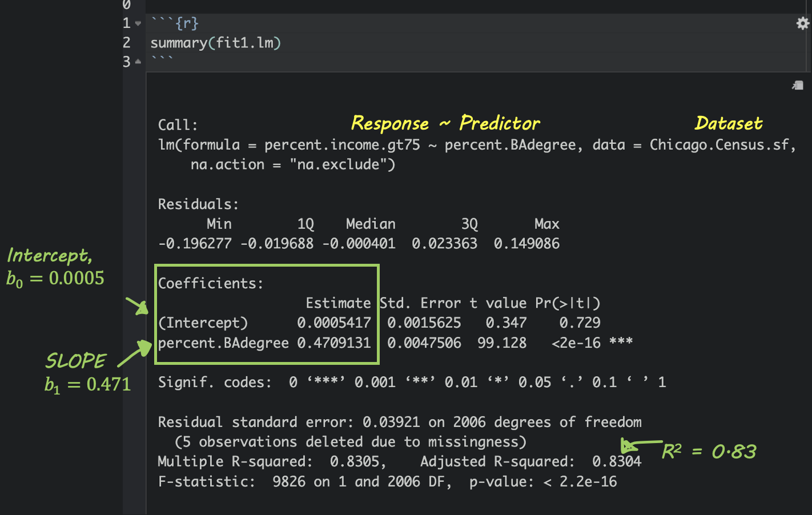Click the Adjusted R-squared value 0.8304
Viewport: 812px width, 515px height.
[x=616, y=461]
